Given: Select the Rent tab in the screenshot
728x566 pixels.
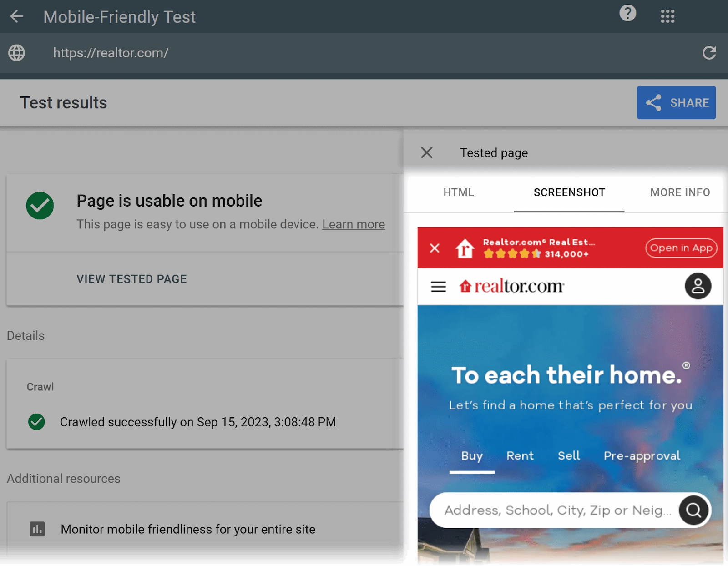Looking at the screenshot, I should pyautogui.click(x=520, y=455).
